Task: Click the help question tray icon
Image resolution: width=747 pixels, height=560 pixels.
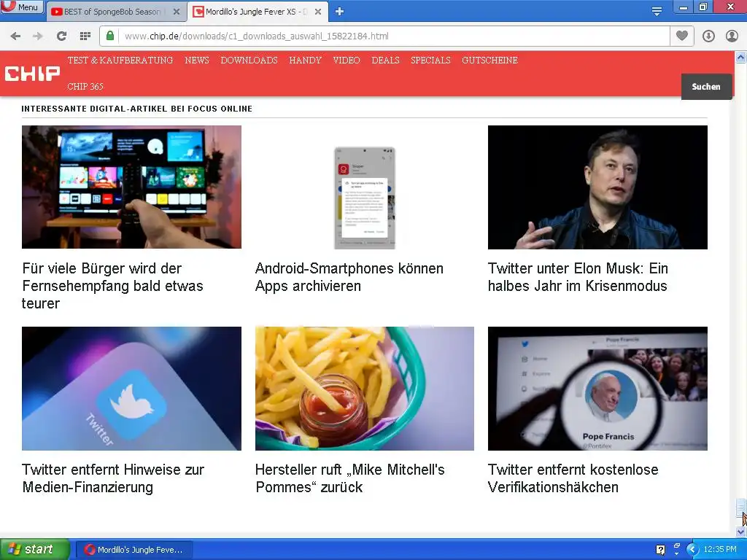Action: click(660, 550)
